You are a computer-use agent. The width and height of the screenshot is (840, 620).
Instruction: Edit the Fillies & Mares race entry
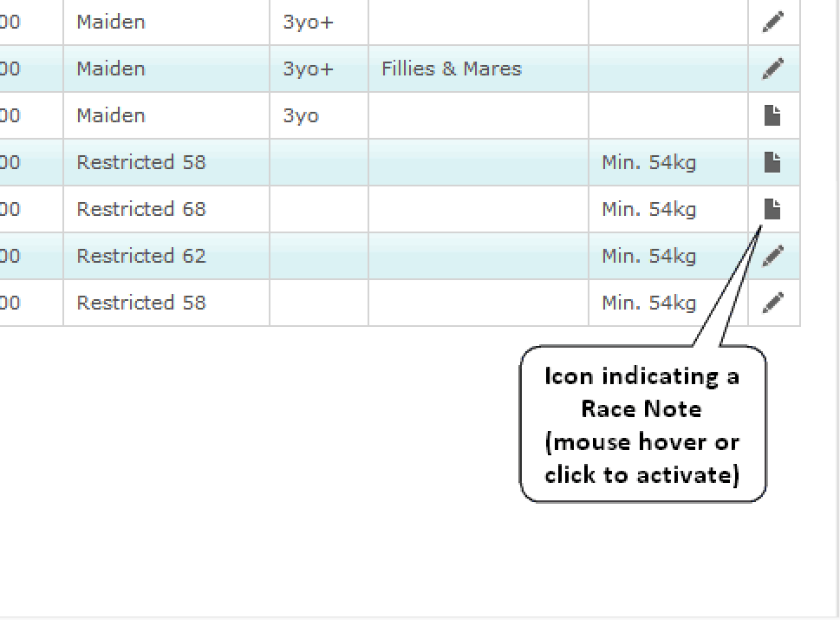(773, 69)
